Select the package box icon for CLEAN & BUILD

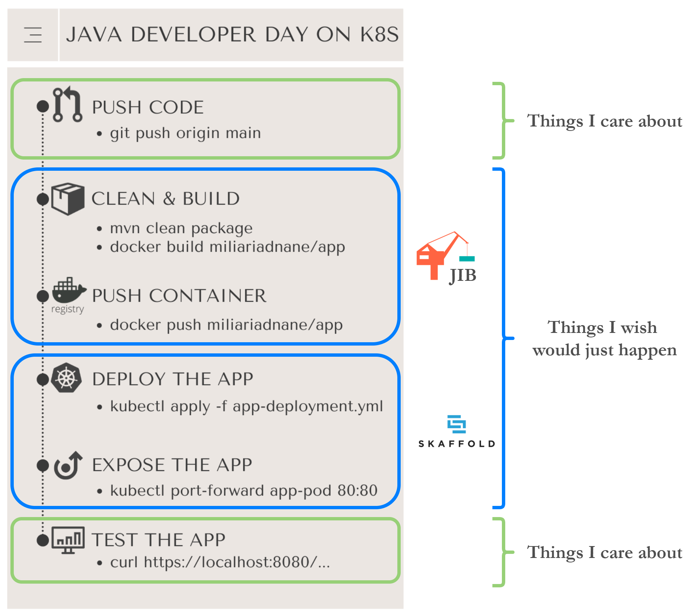[x=68, y=199]
